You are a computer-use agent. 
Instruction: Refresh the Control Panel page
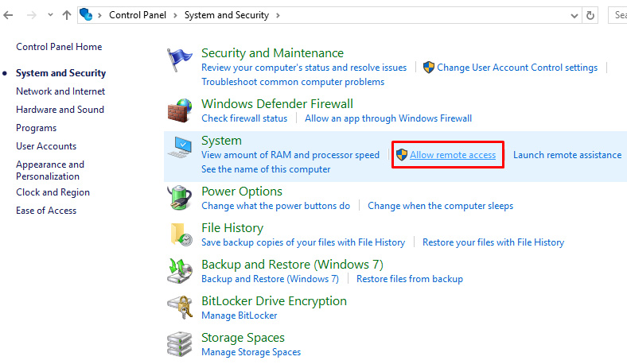click(x=590, y=15)
